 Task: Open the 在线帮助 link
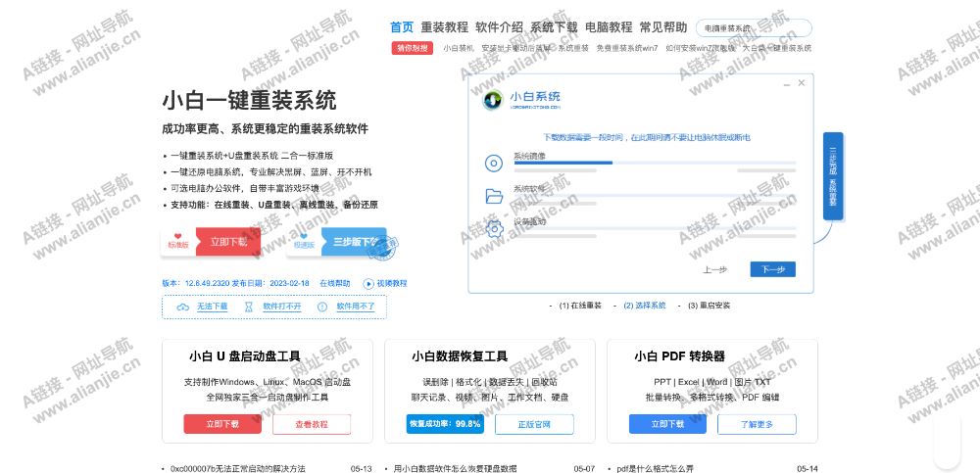[x=335, y=283]
